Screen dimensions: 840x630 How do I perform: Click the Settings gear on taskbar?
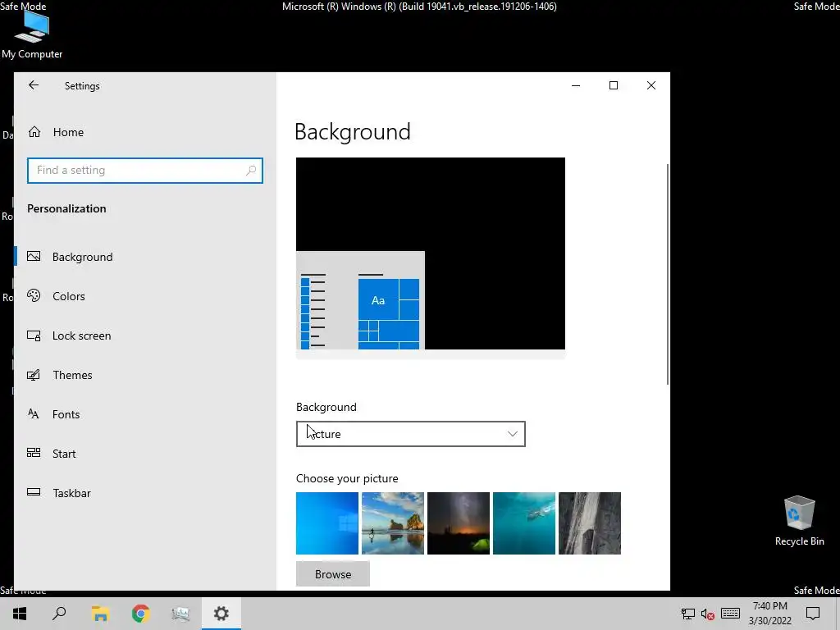(x=221, y=614)
